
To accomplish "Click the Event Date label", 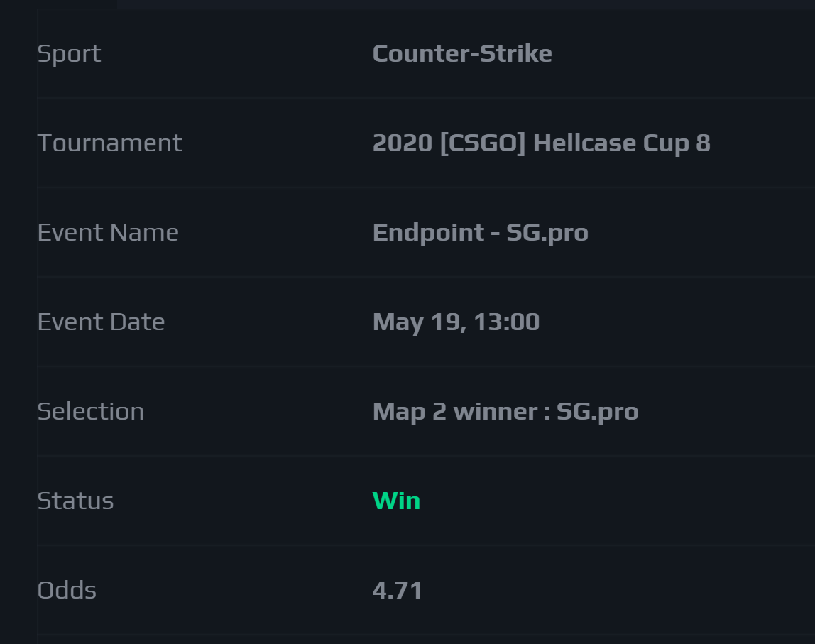I will [102, 322].
